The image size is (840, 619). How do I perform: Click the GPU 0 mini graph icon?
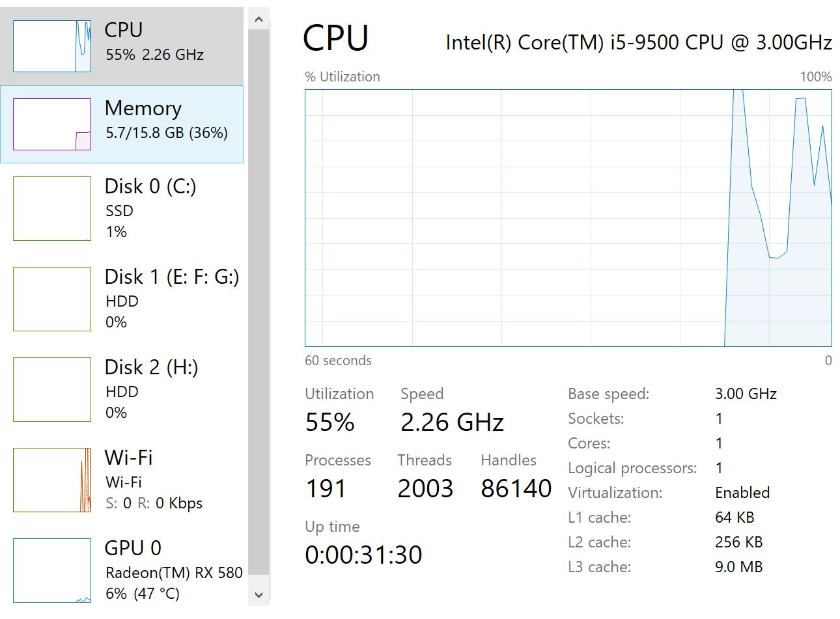pyautogui.click(x=52, y=570)
